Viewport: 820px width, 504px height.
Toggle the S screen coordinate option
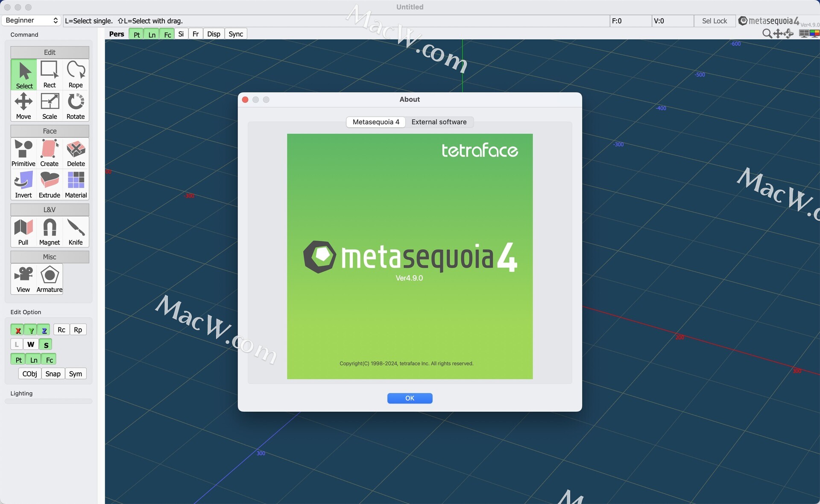tap(46, 344)
